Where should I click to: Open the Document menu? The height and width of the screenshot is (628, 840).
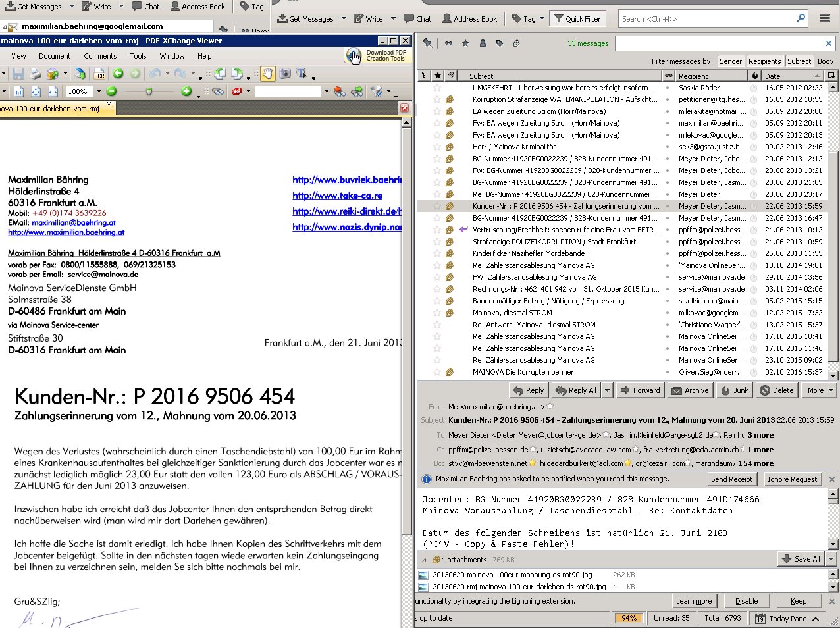[55, 56]
